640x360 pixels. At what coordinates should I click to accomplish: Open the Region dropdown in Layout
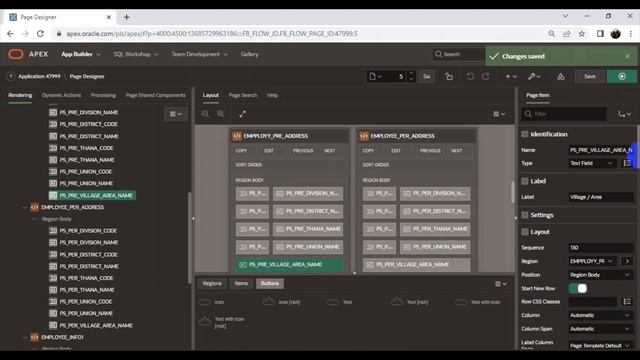pyautogui.click(x=592, y=261)
